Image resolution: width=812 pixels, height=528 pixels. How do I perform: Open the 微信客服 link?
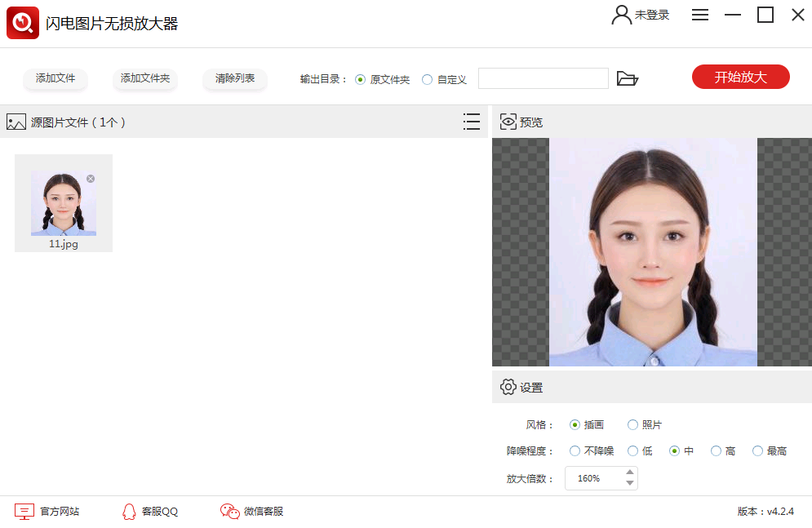point(264,512)
